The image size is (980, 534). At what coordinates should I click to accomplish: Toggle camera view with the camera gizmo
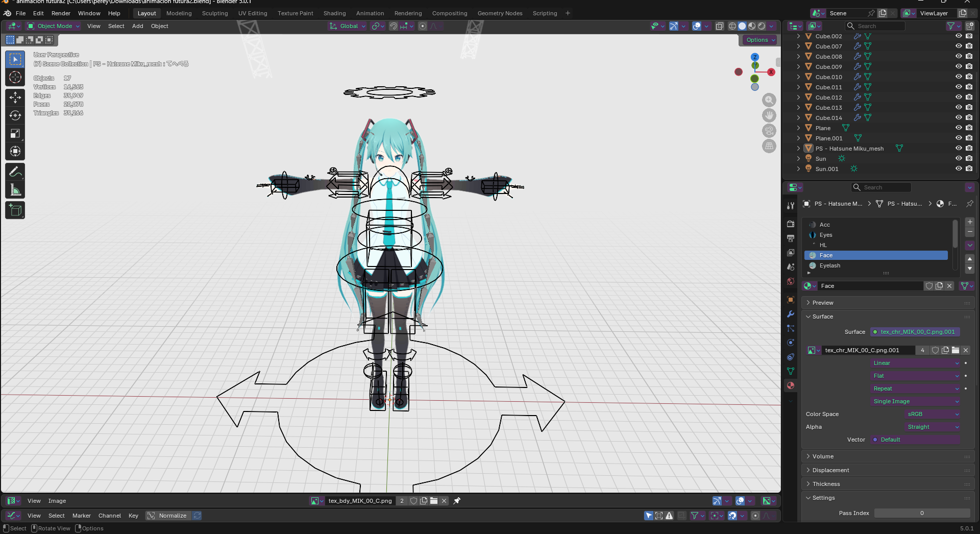pos(769,131)
